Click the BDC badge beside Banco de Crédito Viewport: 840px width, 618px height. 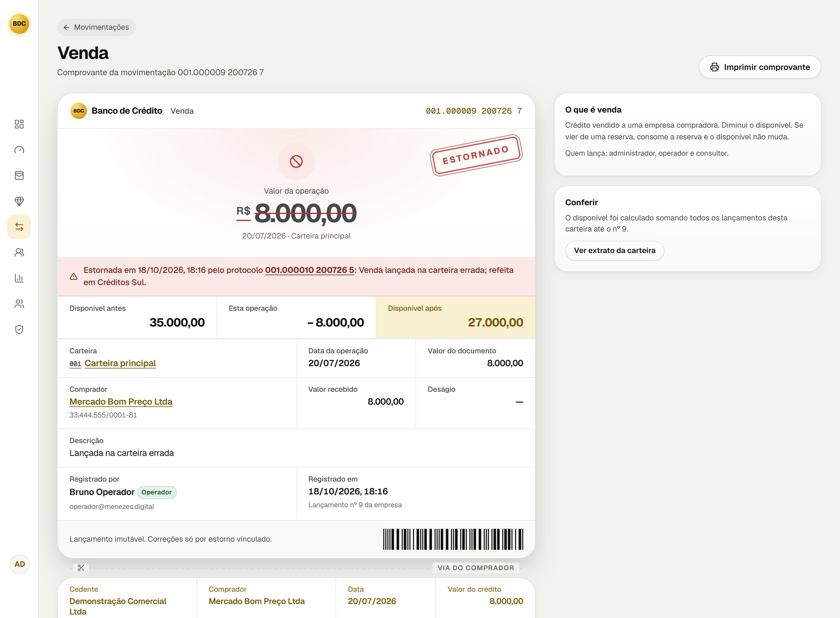coord(79,111)
